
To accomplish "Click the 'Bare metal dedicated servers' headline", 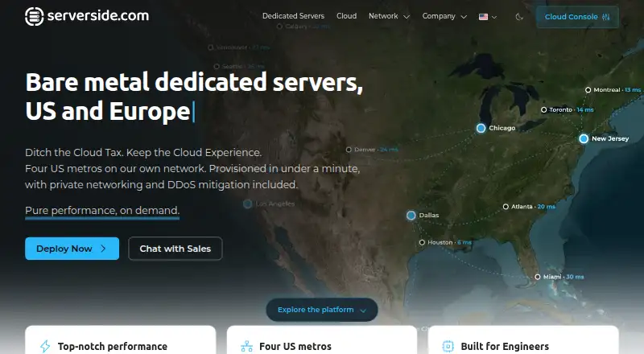I will tap(194, 82).
